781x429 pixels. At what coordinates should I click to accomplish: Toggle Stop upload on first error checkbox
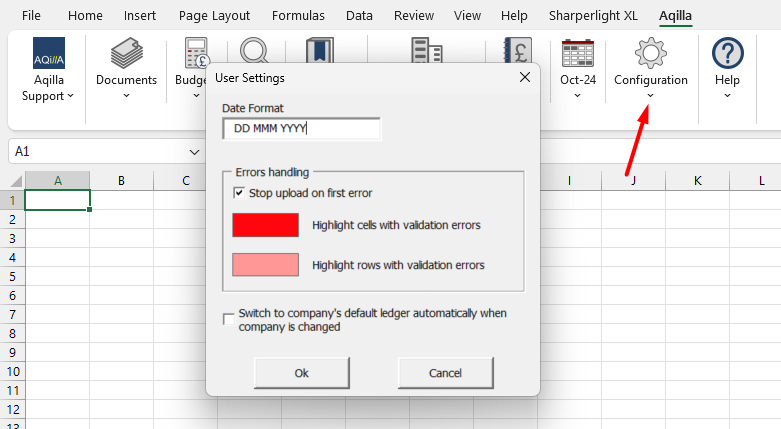239,193
